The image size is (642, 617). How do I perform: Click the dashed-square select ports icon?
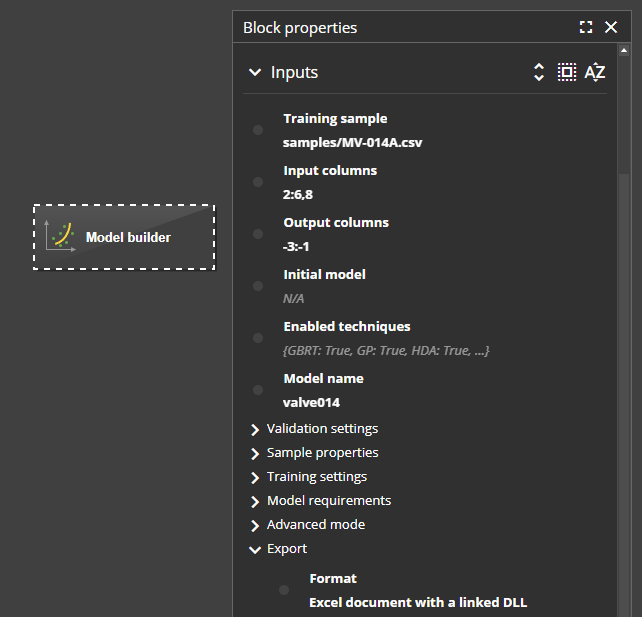[567, 72]
